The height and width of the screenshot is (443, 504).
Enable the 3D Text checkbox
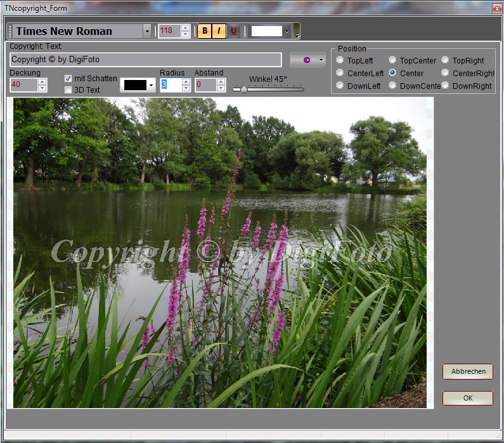click(68, 90)
